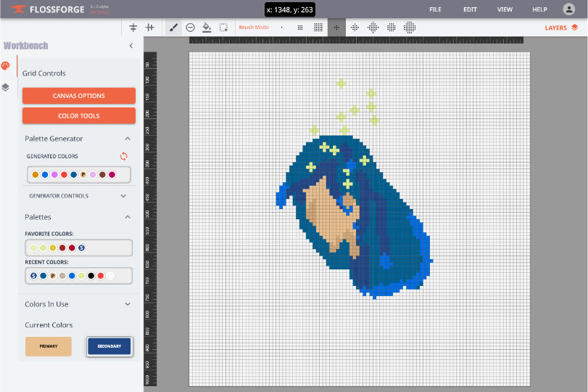Expand the Generator Controls section
The width and height of the screenshot is (588, 392).
(x=123, y=196)
